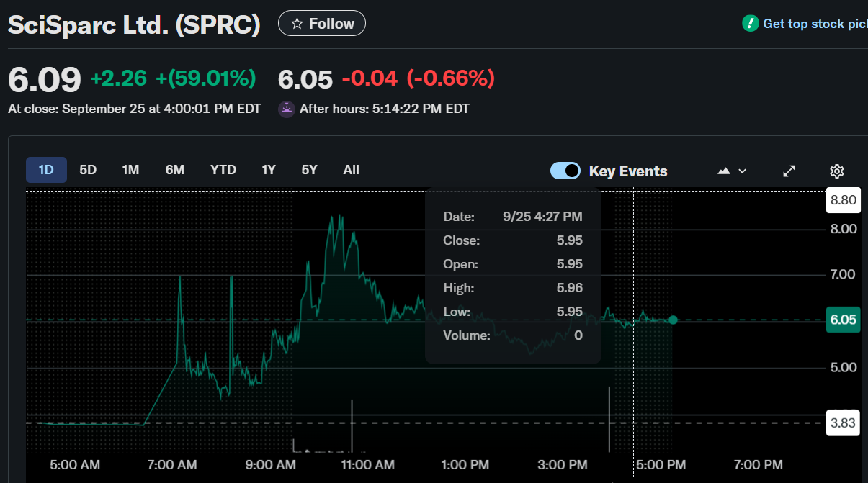Click the 11:00 AM axis label

[x=367, y=465]
